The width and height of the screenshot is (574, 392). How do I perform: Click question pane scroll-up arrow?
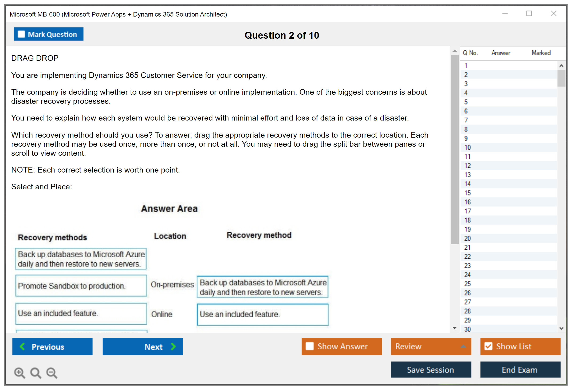click(454, 51)
